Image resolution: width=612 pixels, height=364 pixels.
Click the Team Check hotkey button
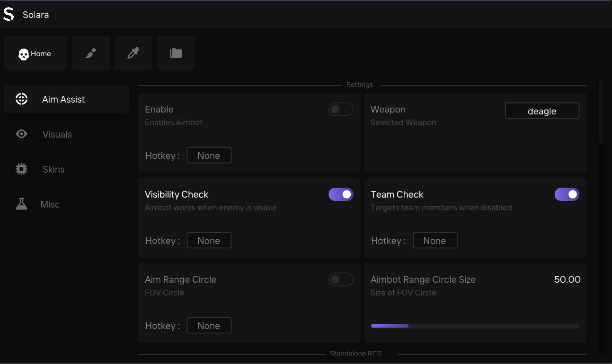pyautogui.click(x=435, y=240)
